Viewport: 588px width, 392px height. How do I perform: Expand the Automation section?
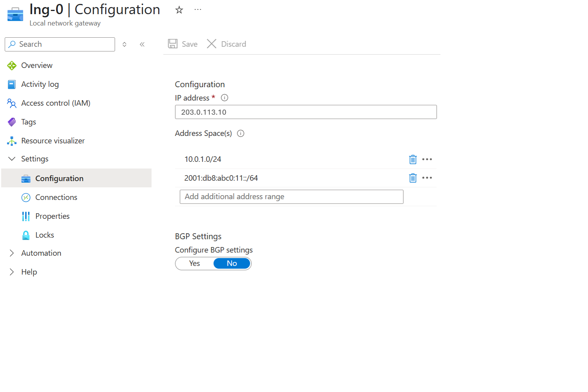click(x=12, y=253)
